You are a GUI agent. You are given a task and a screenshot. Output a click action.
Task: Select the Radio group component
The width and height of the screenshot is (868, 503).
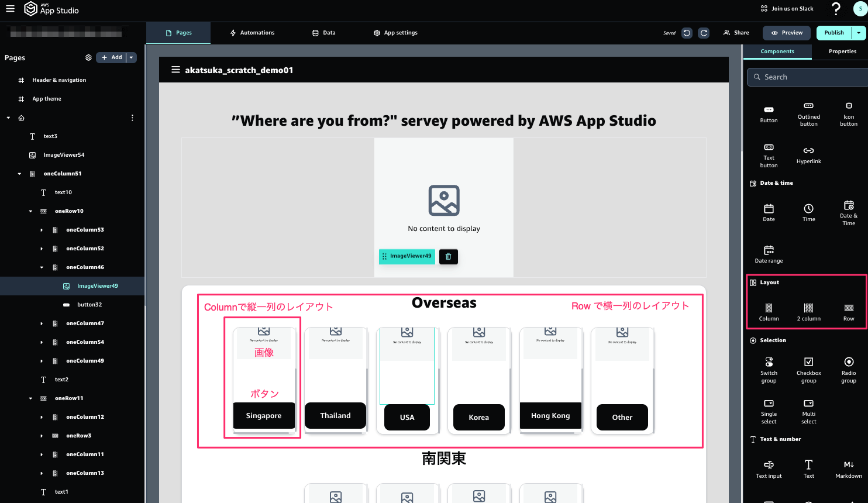[849, 370]
